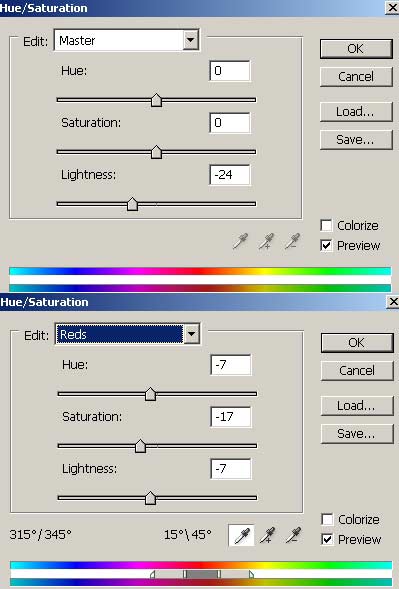Enable Colorize in the Reds dialog
Viewport: 399px width, 589px height.
(x=327, y=520)
